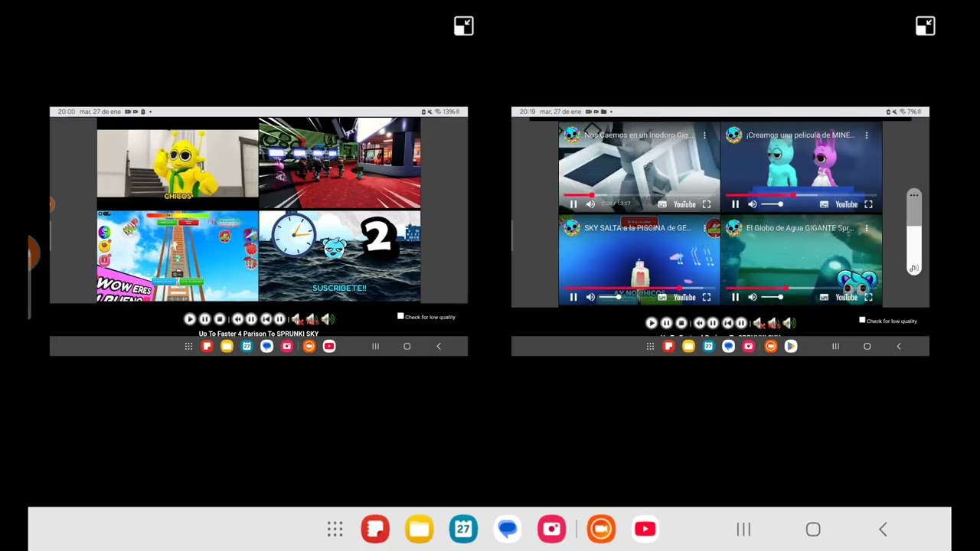Go back in the right window's navigation bar
Screen dimensions: 980x551
click(x=899, y=347)
